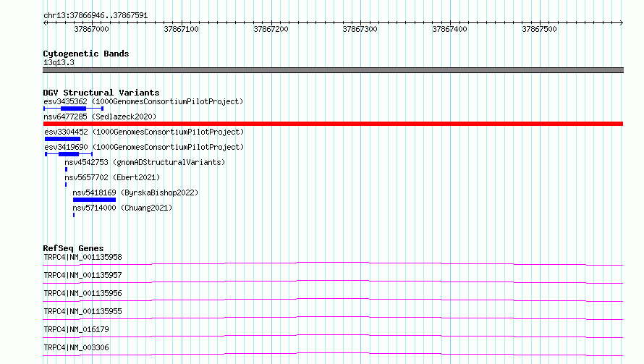Open variant nsv4542753 (gnomADStructuralVariants) label
644x364 pixels.
pos(145,162)
